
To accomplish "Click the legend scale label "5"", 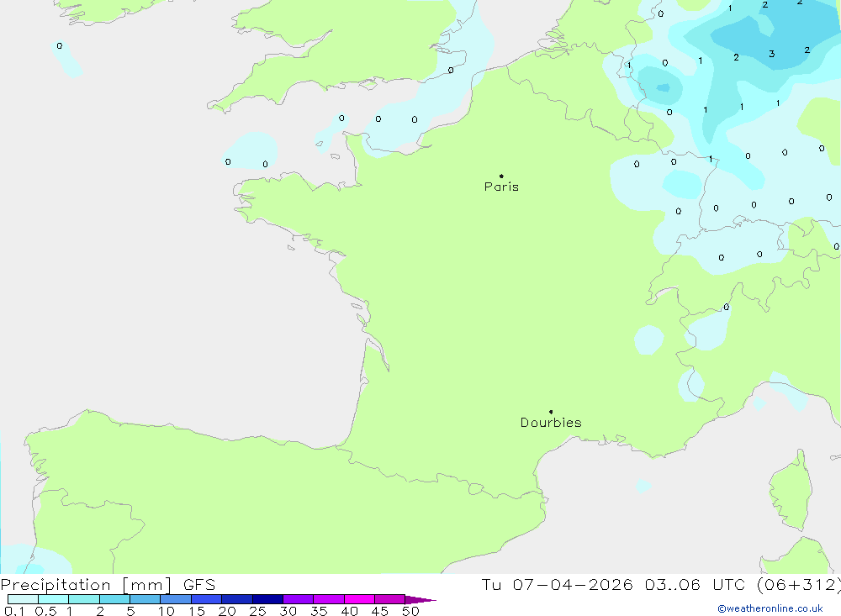I will (x=130, y=611).
